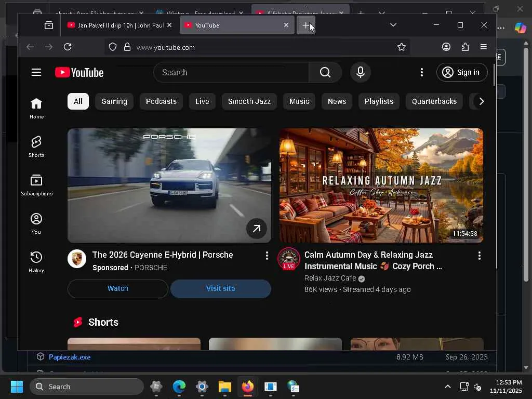Bookmark this page with the star
532x399 pixels.
tap(402, 47)
